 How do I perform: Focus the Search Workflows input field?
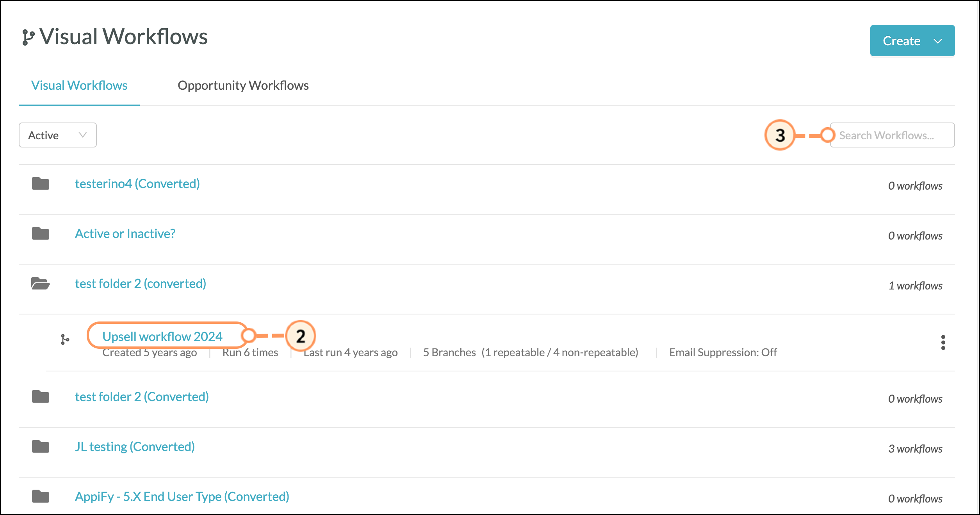892,135
